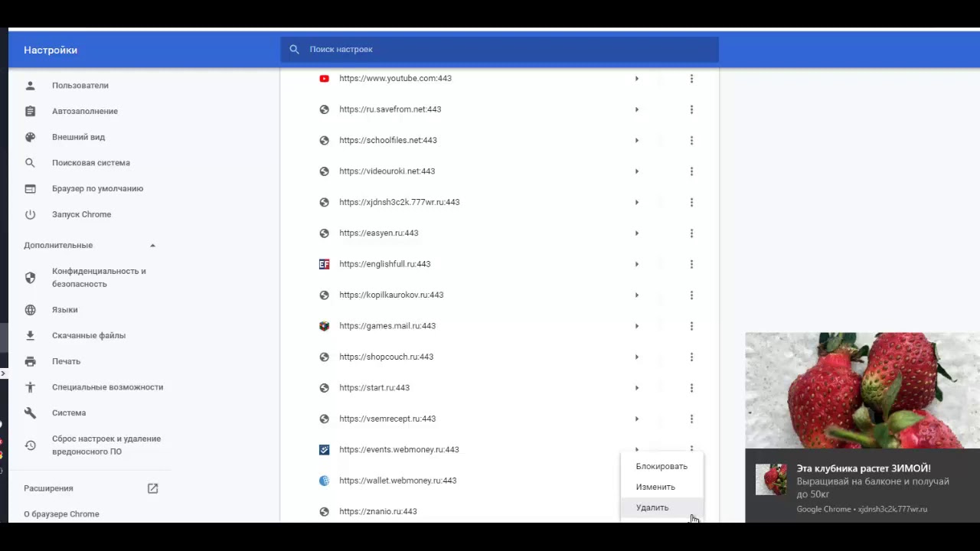Click the Языки globe icon
This screenshot has width=980, height=551.
30,310
